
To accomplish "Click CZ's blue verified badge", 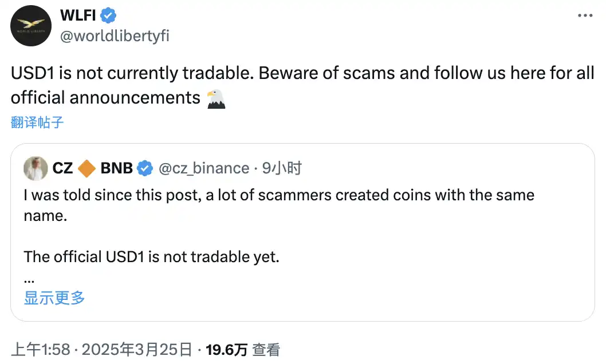I will 145,168.
